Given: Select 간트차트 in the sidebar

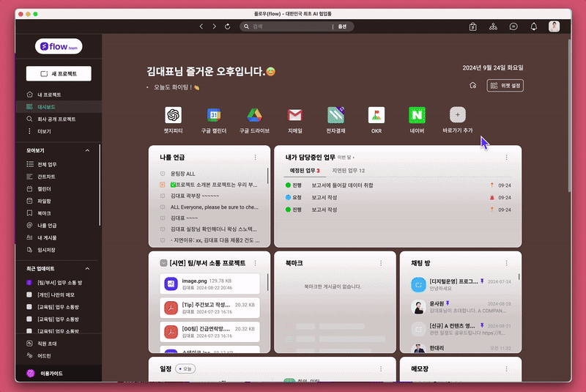Looking at the screenshot, I should point(46,177).
